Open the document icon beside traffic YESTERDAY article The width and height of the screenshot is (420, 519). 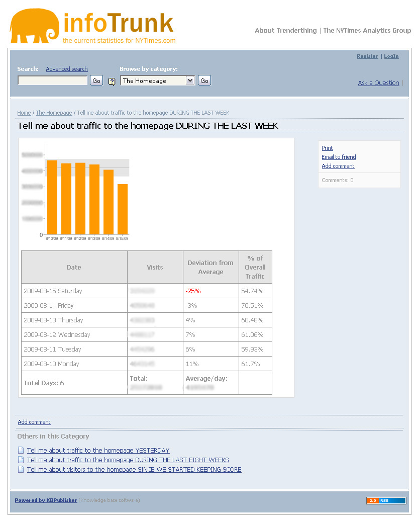coord(21,450)
